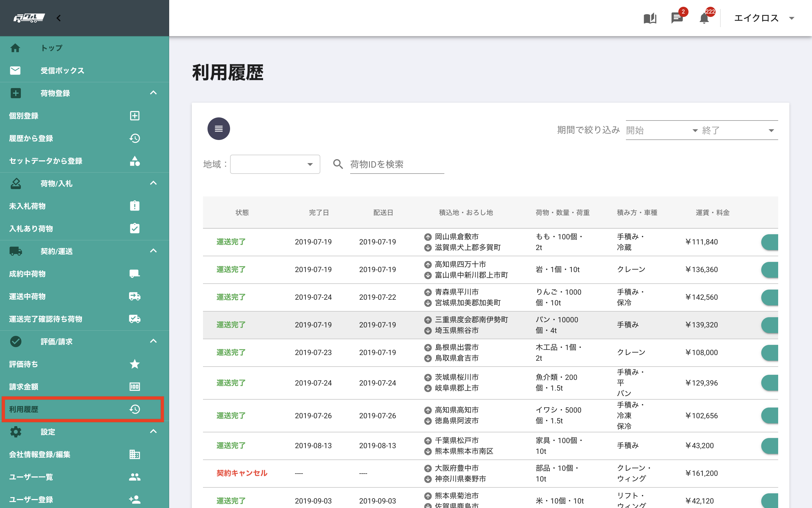Viewport: 812px width, 508px height.
Task: Click the ユーザー登録 add-person icon
Action: [134, 499]
